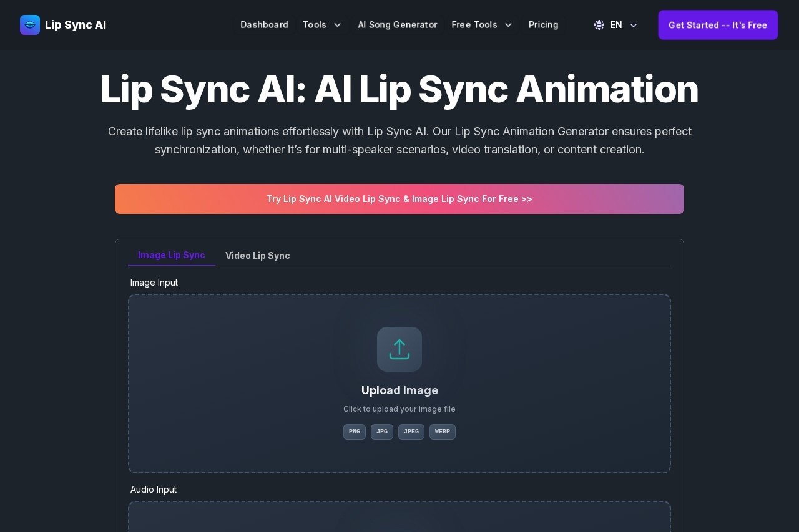Click the PNG format badge
The width and height of the screenshot is (799, 532).
click(355, 432)
